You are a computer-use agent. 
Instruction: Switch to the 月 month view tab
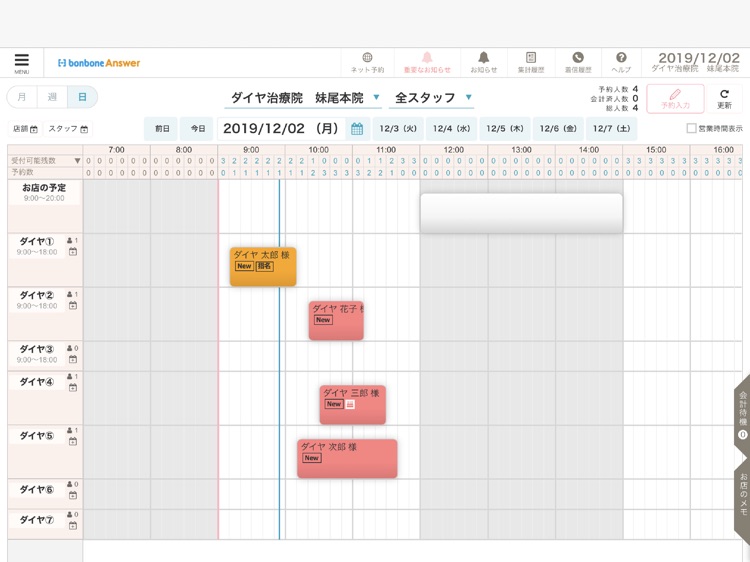tap(22, 97)
